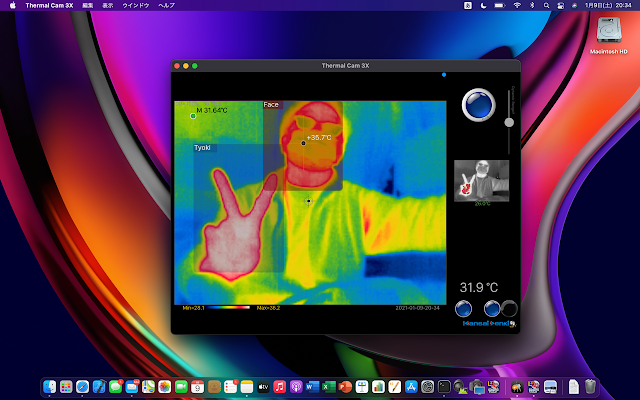Open Contacts from the Dock

pos(214,386)
